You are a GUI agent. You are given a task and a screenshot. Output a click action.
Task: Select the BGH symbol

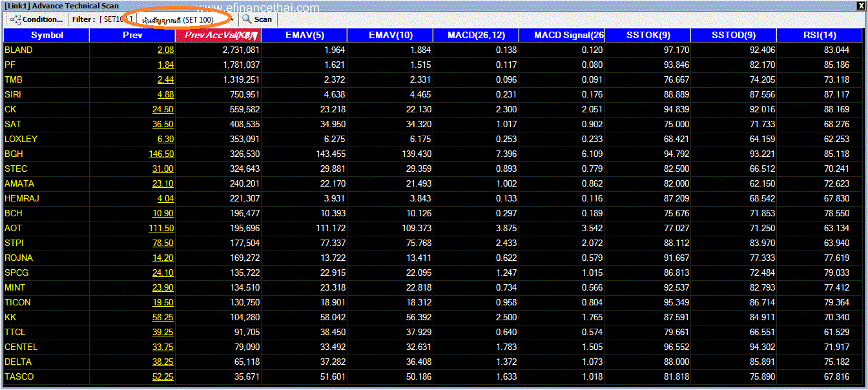click(x=13, y=154)
